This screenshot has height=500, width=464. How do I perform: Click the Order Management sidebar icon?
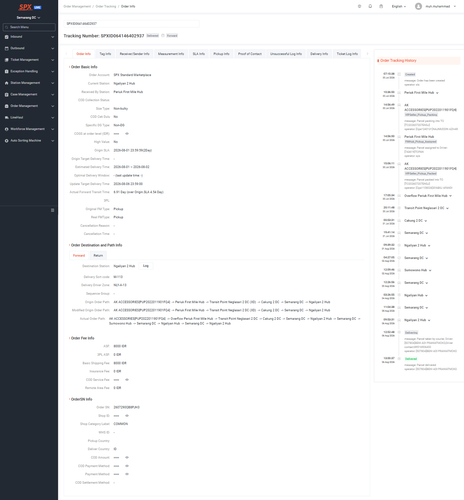[6, 106]
